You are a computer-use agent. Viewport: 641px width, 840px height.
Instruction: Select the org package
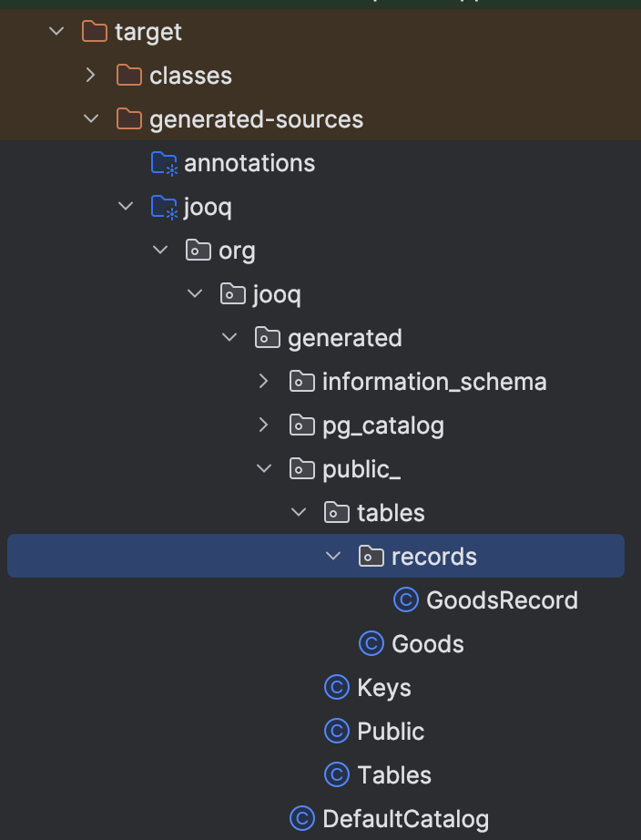[237, 251]
